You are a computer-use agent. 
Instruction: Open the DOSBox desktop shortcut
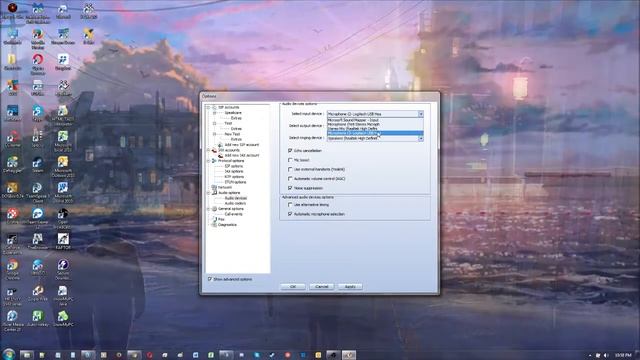click(x=12, y=190)
